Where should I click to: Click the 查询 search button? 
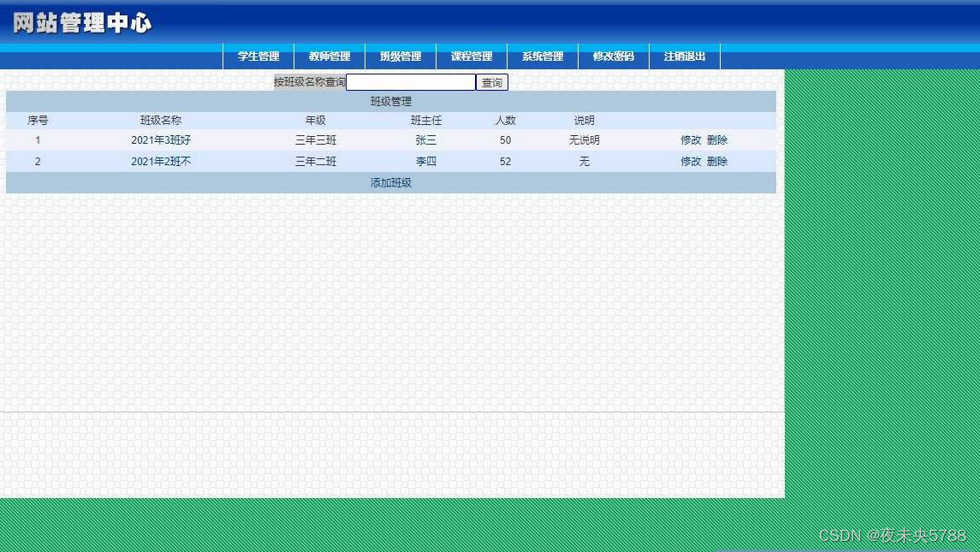pyautogui.click(x=492, y=82)
